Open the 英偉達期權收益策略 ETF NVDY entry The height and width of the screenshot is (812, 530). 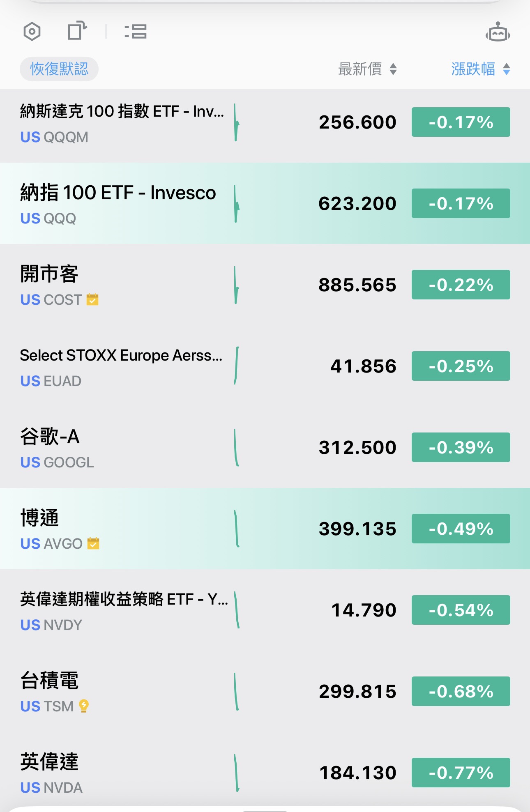(x=123, y=610)
